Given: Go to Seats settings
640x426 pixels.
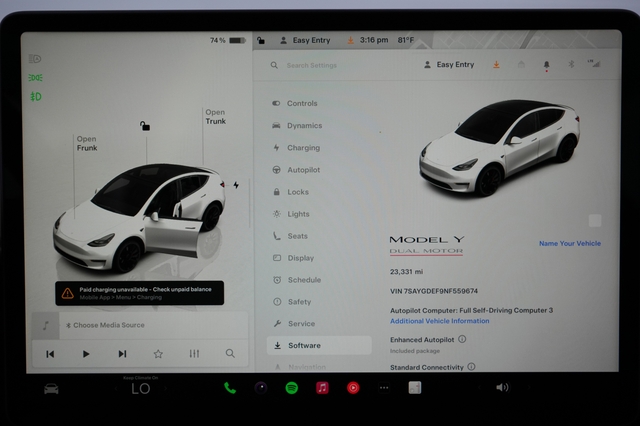Looking at the screenshot, I should click(x=290, y=236).
